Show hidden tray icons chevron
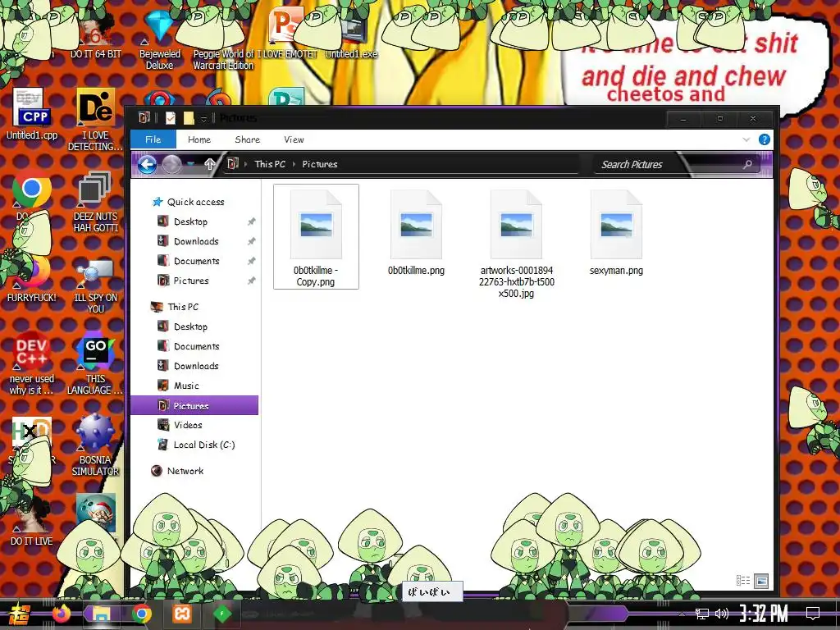 [x=682, y=614]
